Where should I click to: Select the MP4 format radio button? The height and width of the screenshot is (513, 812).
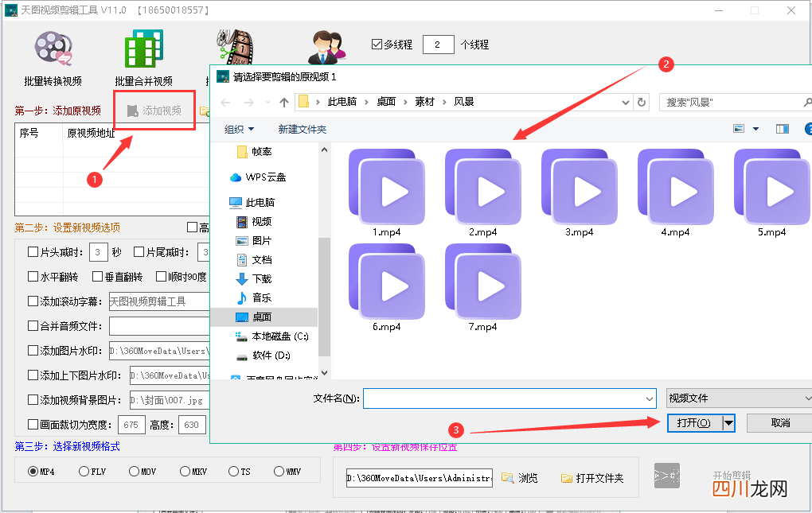point(33,471)
